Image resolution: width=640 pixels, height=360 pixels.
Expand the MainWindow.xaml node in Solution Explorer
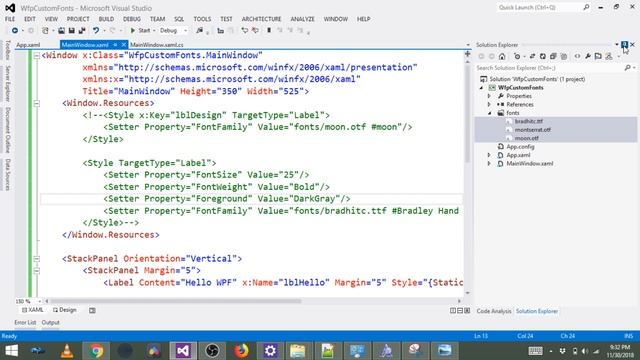coord(489,164)
